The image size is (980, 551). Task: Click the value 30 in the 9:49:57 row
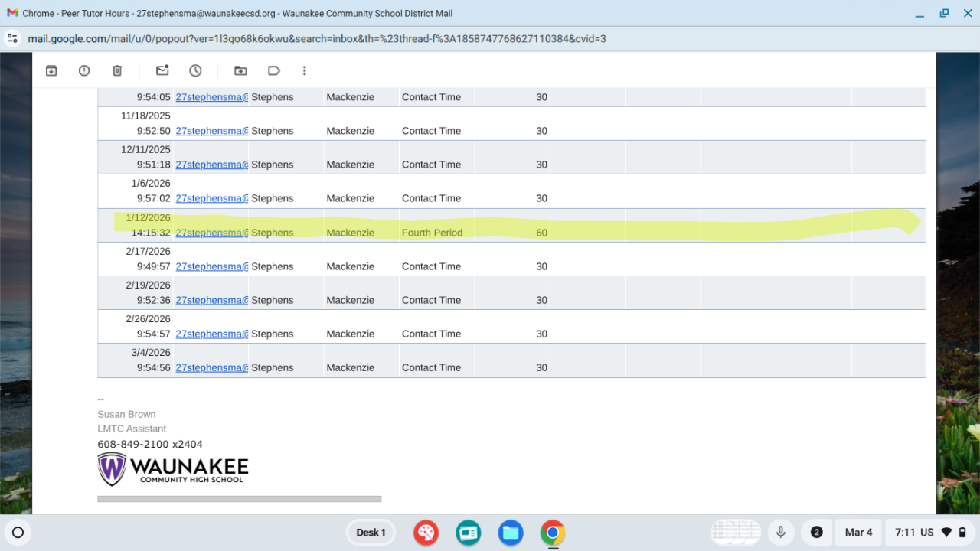tap(541, 266)
